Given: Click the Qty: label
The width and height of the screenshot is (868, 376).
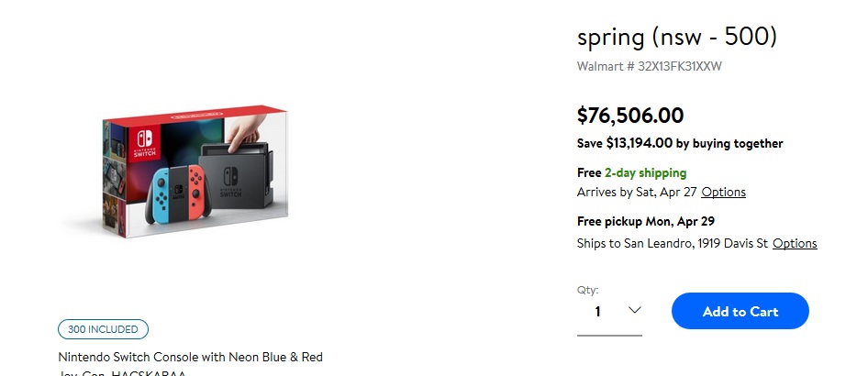Looking at the screenshot, I should [x=587, y=290].
